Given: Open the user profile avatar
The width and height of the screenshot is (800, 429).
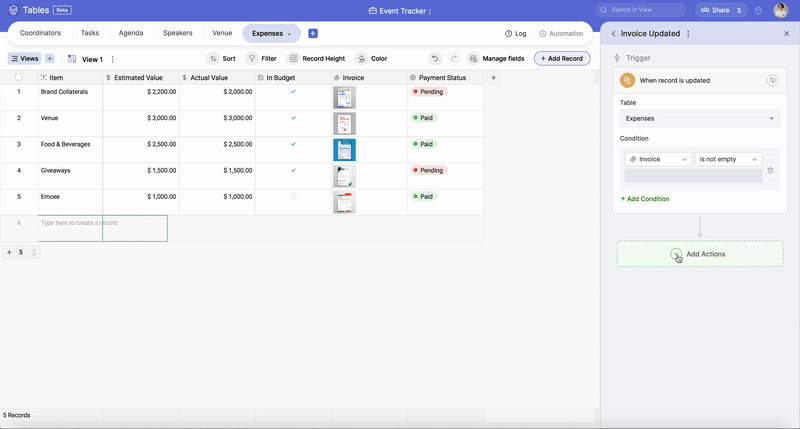Looking at the screenshot, I should (x=781, y=10).
